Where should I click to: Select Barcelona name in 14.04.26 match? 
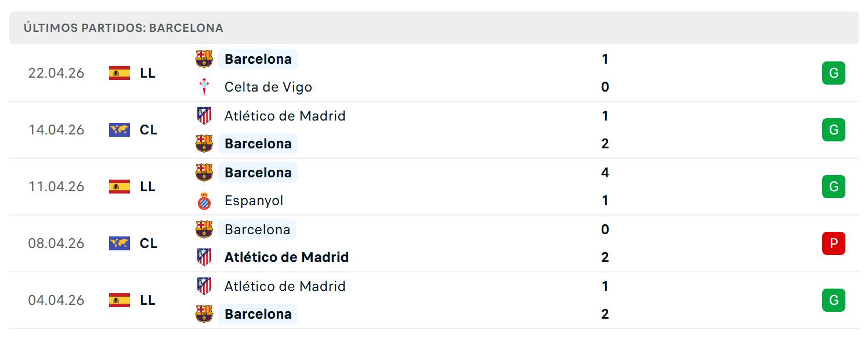click(x=258, y=144)
